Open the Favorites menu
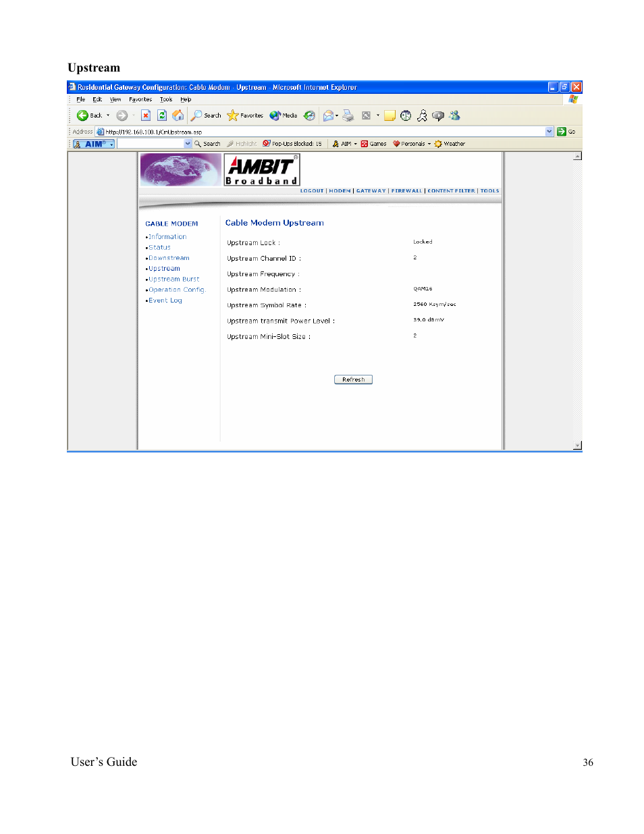The width and height of the screenshot is (644, 834). coord(140,99)
